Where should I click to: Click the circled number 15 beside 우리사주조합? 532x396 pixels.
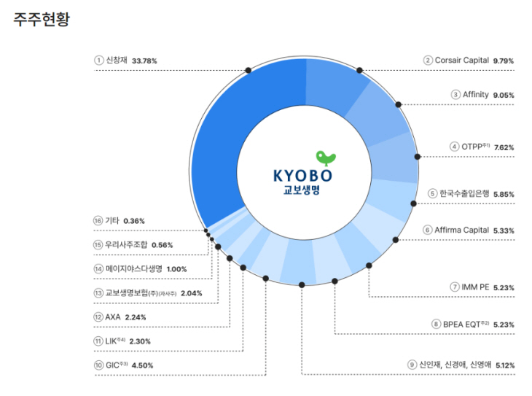click(x=98, y=245)
